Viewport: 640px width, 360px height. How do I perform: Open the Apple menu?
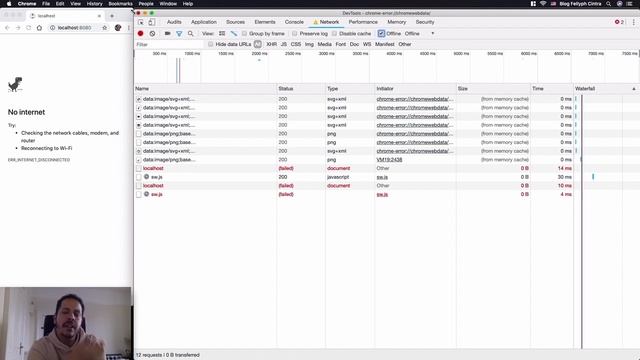[x=9, y=4]
